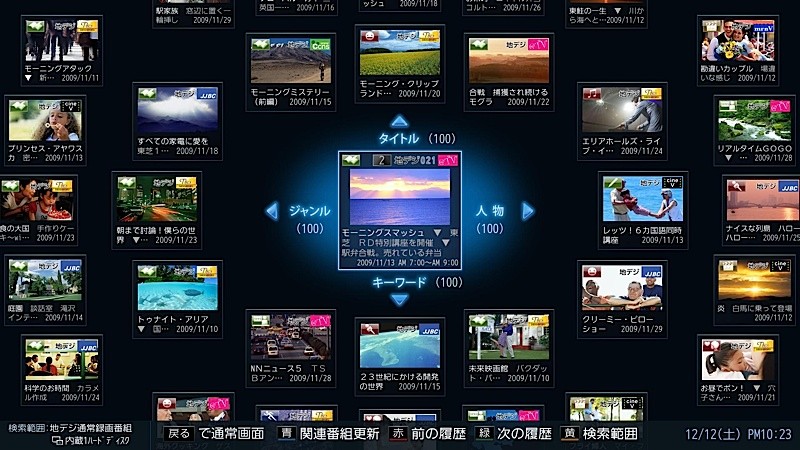Click the 12/12(土) PM10:23 clock
The image size is (800, 450).
[738, 434]
